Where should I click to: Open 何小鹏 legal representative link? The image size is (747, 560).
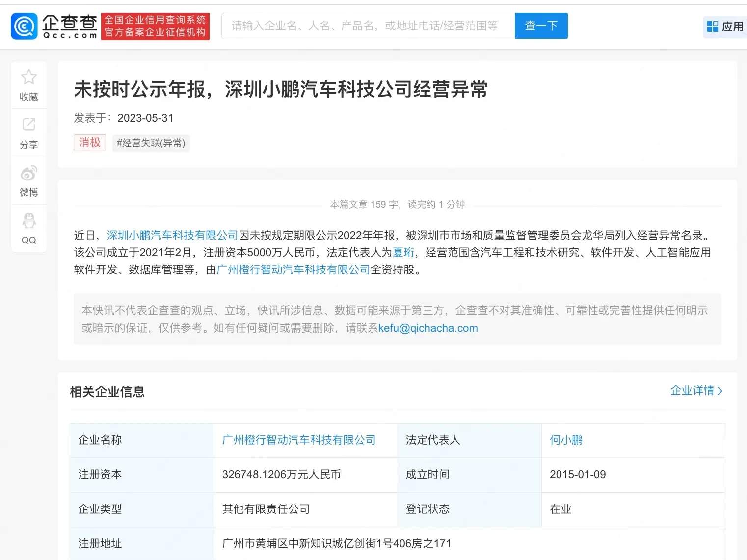[x=566, y=440]
